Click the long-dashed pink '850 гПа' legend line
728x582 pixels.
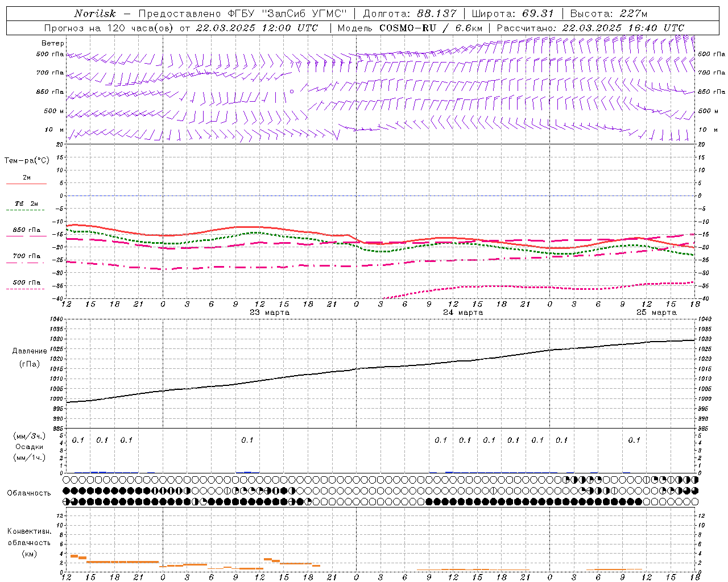(x=26, y=236)
